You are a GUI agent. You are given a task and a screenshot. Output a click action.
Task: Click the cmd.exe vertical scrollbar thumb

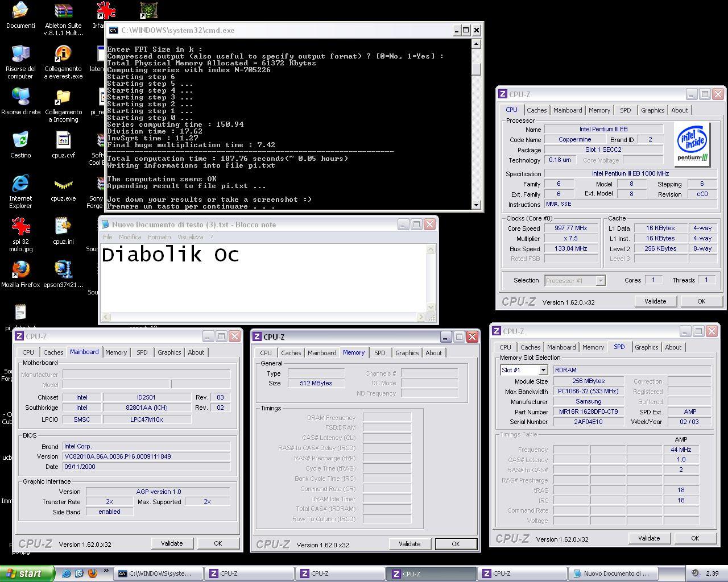click(477, 69)
